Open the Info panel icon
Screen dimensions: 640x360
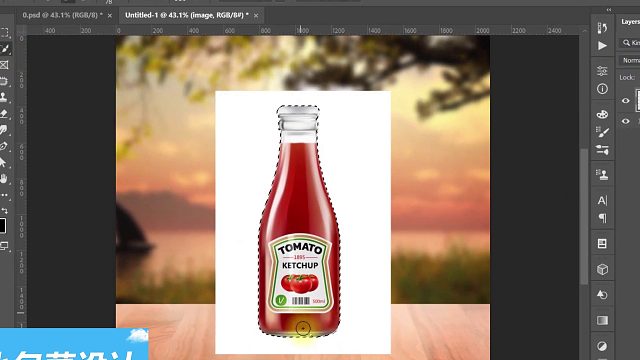tap(602, 89)
